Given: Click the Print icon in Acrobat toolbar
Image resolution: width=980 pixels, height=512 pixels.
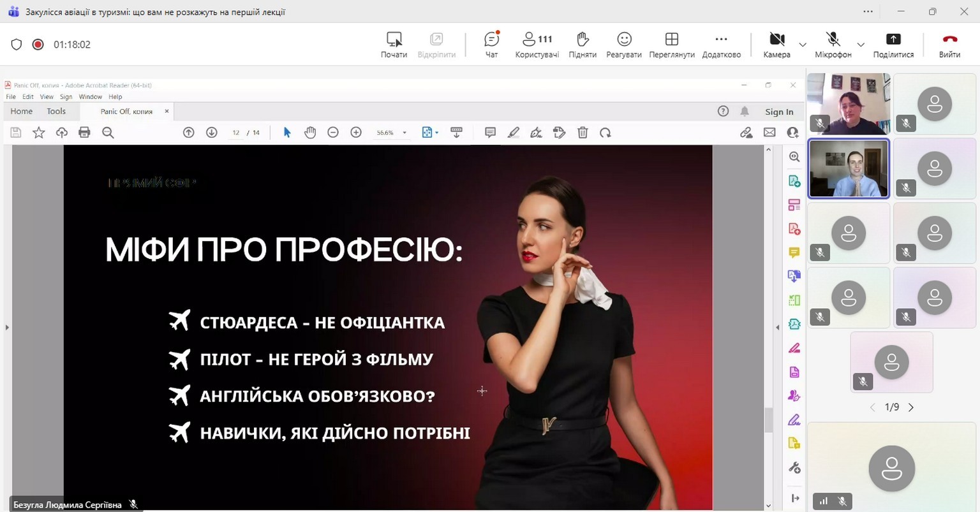Looking at the screenshot, I should coord(84,133).
